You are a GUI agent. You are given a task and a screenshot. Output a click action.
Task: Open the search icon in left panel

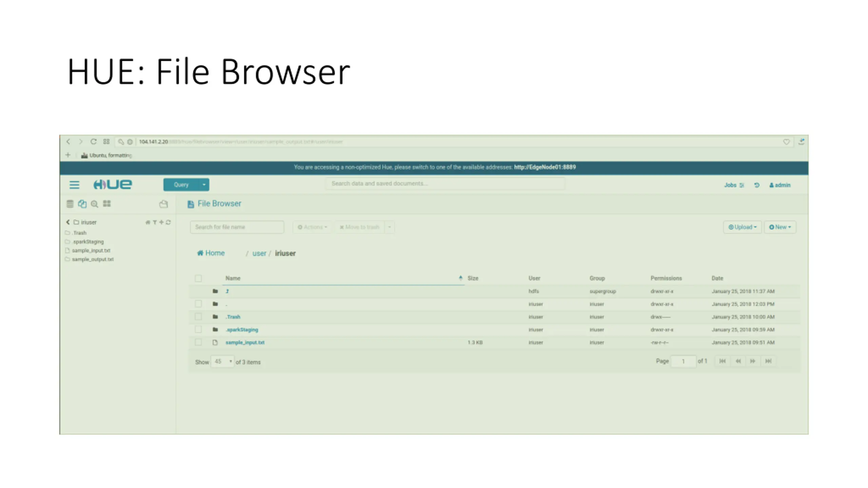95,204
